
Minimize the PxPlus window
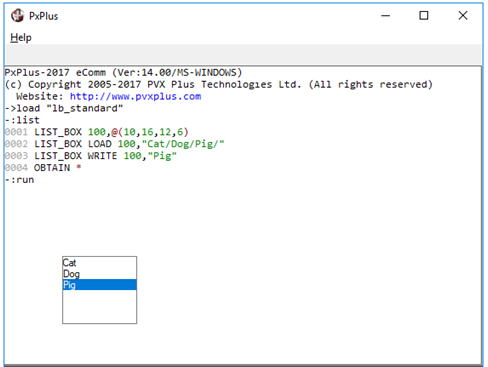coord(385,16)
